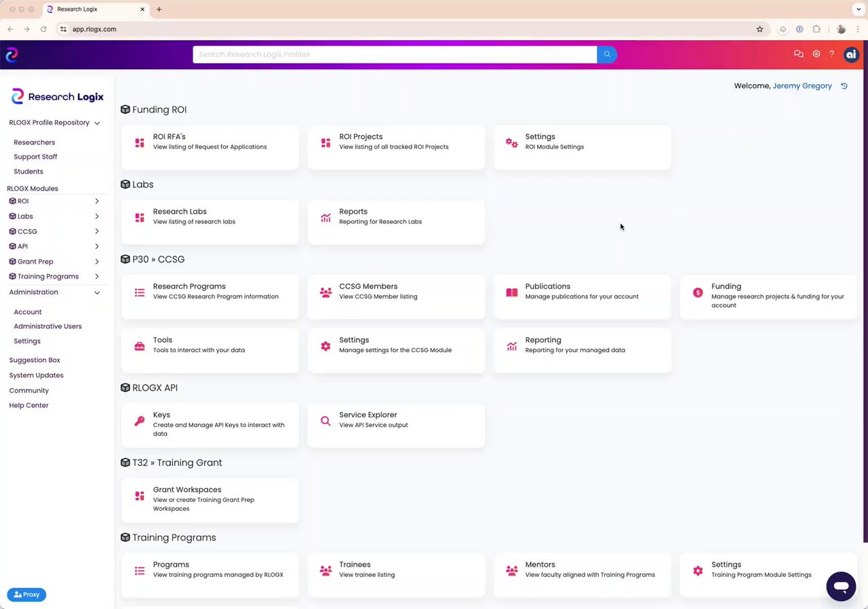Click the Programs list icon

click(140, 571)
